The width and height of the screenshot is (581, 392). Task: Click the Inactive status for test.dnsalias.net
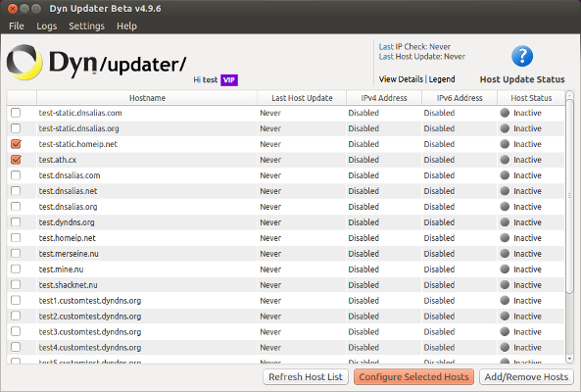(x=527, y=191)
